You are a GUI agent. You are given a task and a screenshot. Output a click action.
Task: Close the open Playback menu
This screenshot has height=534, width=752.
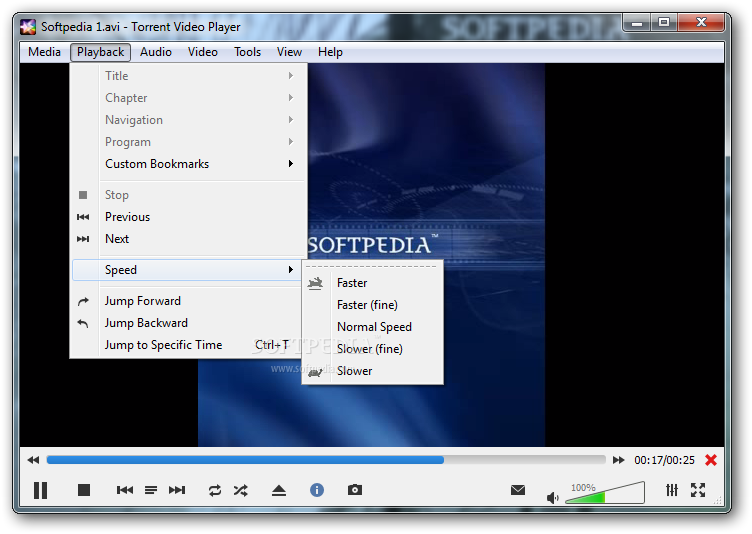(100, 52)
